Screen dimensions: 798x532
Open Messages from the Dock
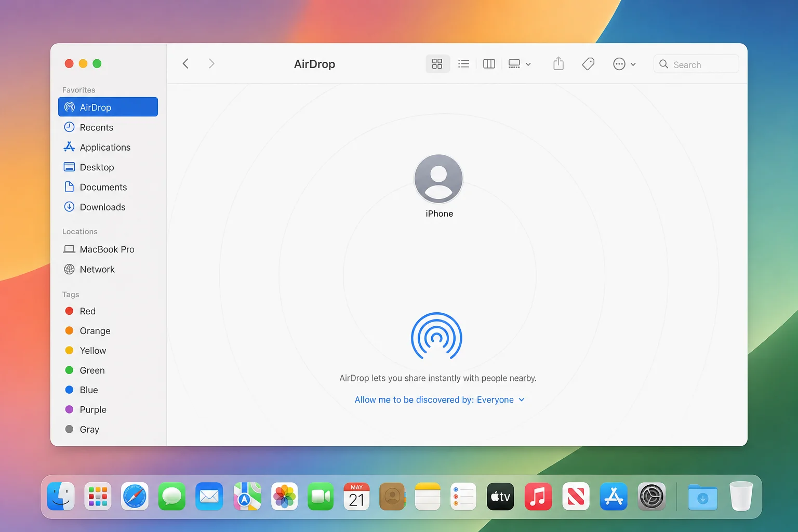point(172,497)
